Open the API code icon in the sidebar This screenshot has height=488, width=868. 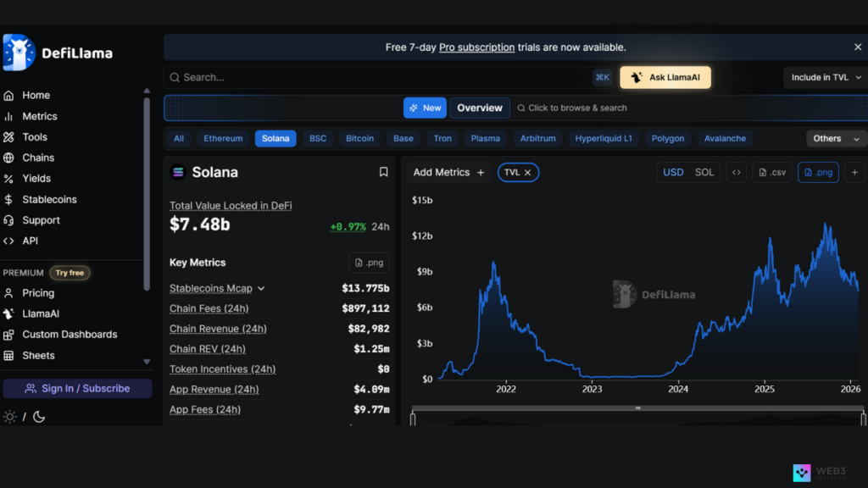coord(10,241)
